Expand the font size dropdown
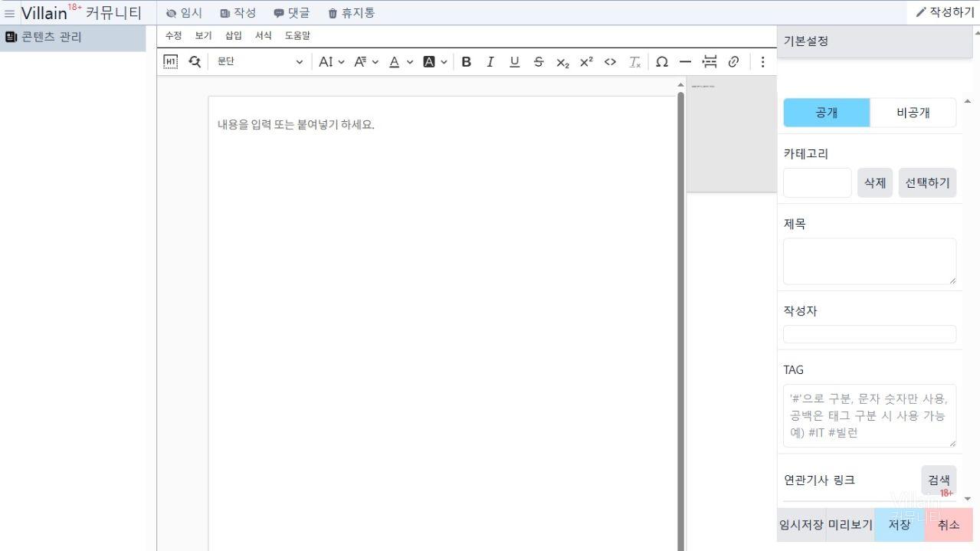This screenshot has height=551, width=980. click(x=332, y=62)
